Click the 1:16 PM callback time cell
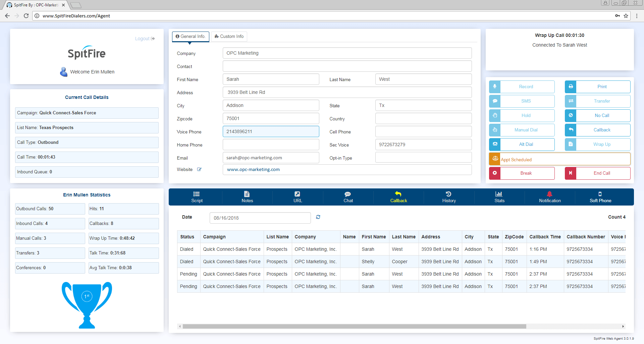 [x=545, y=249]
